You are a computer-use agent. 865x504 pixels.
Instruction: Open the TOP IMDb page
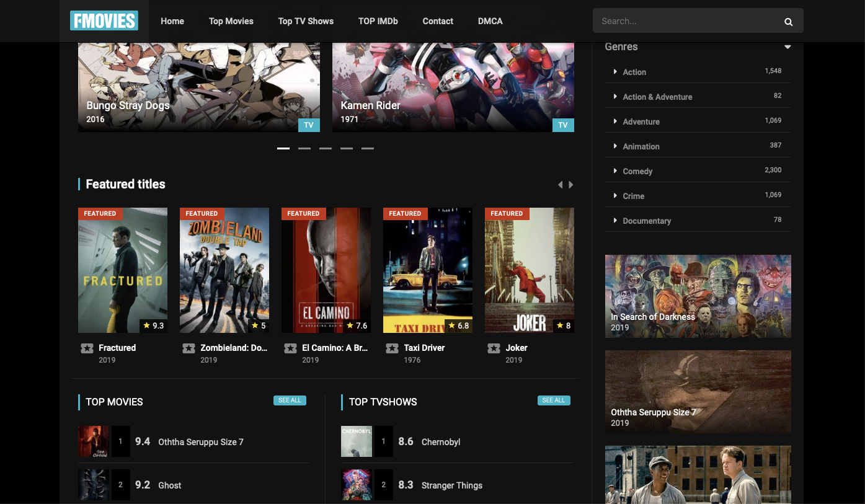click(378, 21)
